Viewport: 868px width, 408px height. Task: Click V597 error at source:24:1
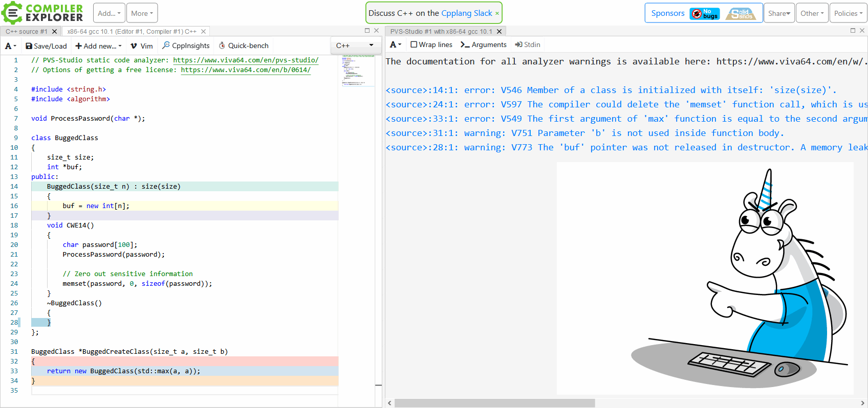pyautogui.click(x=626, y=104)
